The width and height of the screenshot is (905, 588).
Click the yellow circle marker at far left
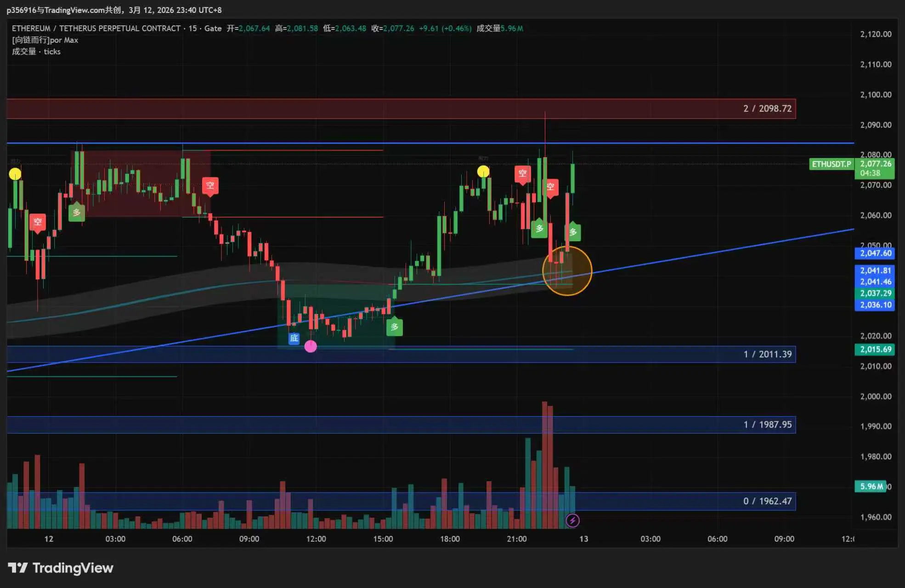pos(15,174)
